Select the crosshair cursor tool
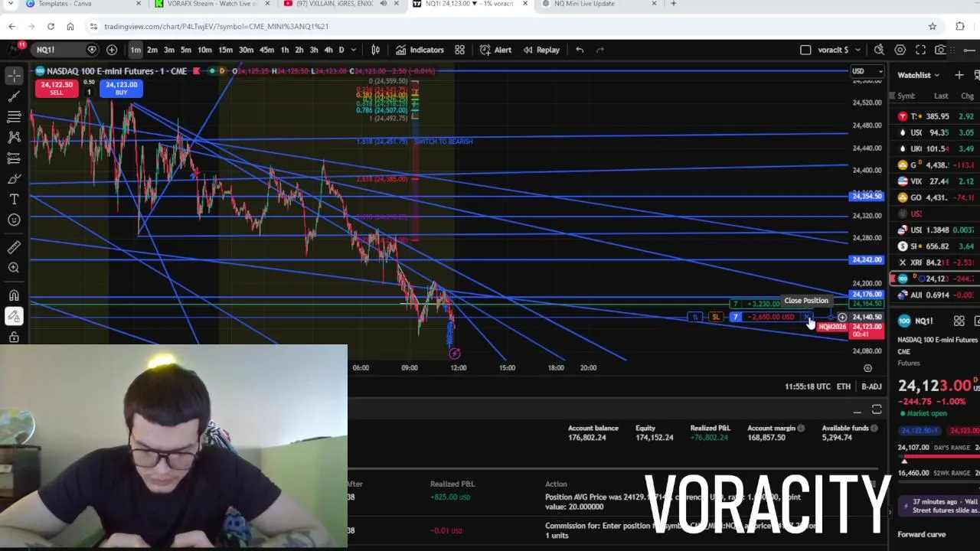 coord(14,76)
